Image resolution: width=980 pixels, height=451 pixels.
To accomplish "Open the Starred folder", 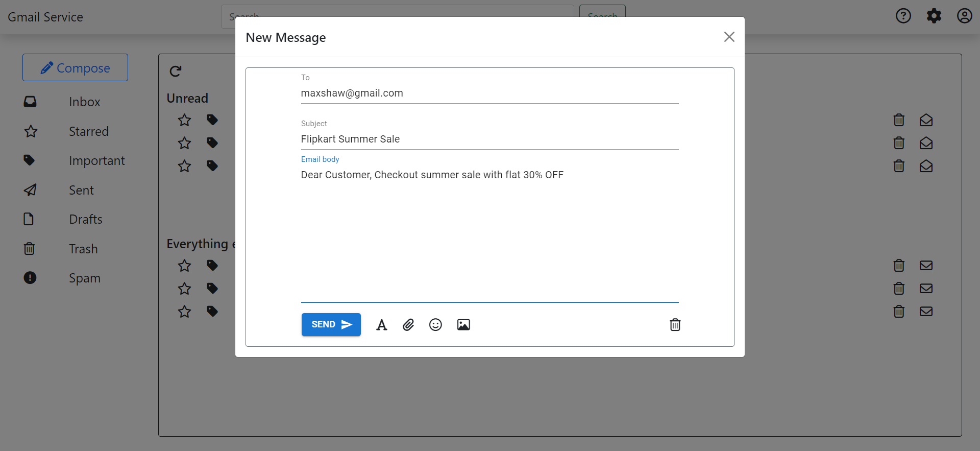I will [x=89, y=131].
